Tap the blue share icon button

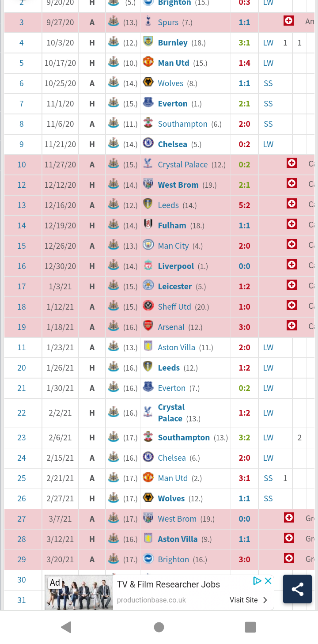297,589
